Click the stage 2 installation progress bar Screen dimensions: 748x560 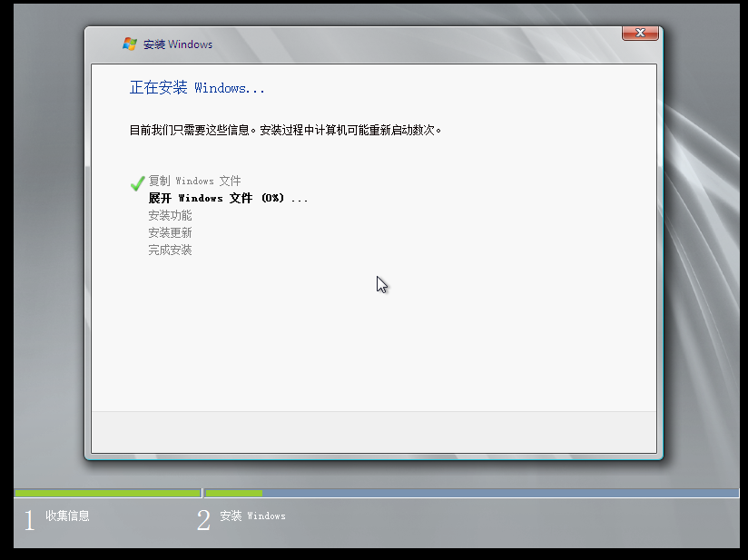click(472, 493)
